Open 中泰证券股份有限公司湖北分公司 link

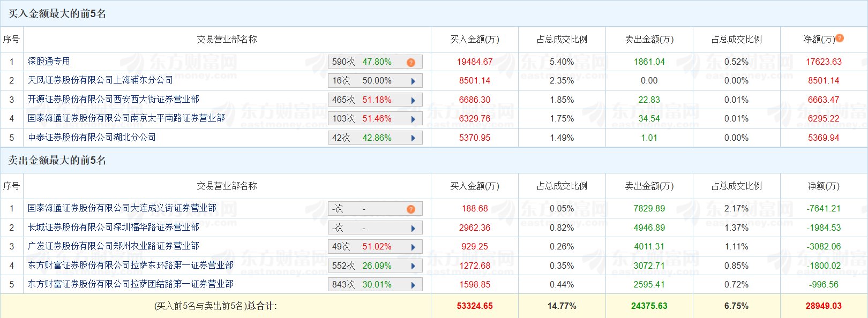(x=92, y=138)
